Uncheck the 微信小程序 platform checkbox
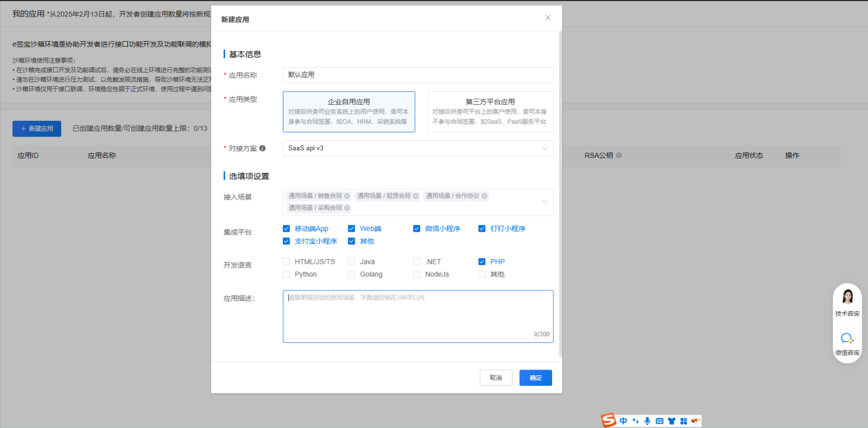868x428 pixels. coord(417,228)
